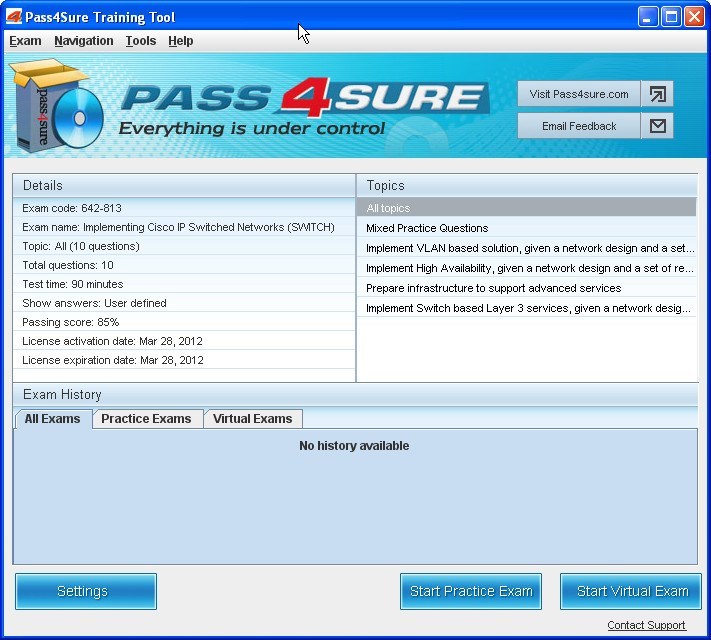The image size is (711, 640).
Task: Click Start Practice Exam
Action: click(471, 591)
